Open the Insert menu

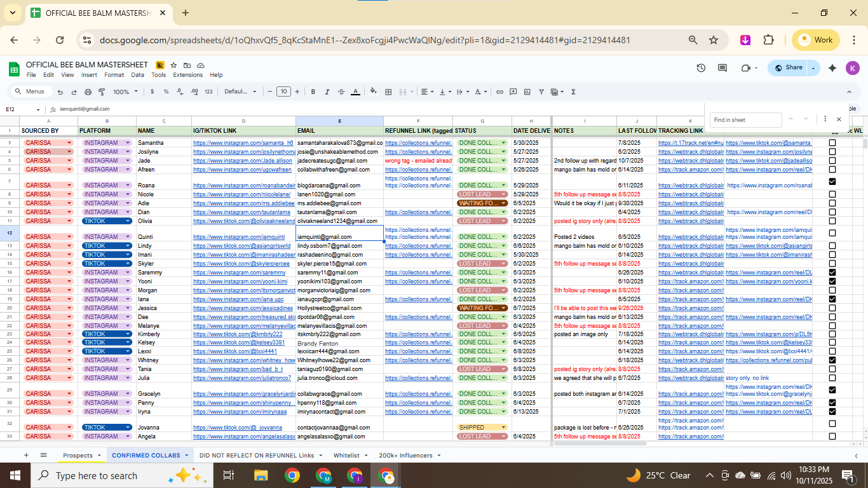coord(89,75)
